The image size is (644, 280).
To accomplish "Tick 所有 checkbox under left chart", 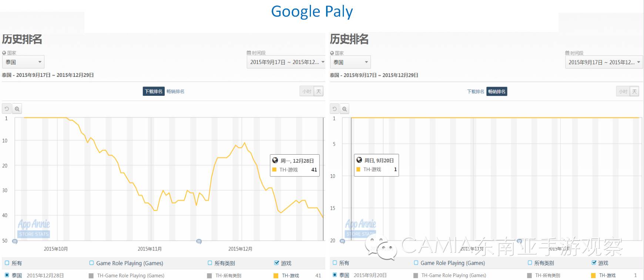I will pyautogui.click(x=7, y=263).
